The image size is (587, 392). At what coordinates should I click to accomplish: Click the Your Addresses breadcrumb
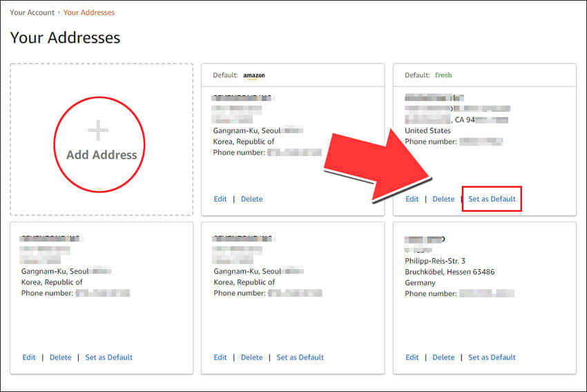point(88,12)
